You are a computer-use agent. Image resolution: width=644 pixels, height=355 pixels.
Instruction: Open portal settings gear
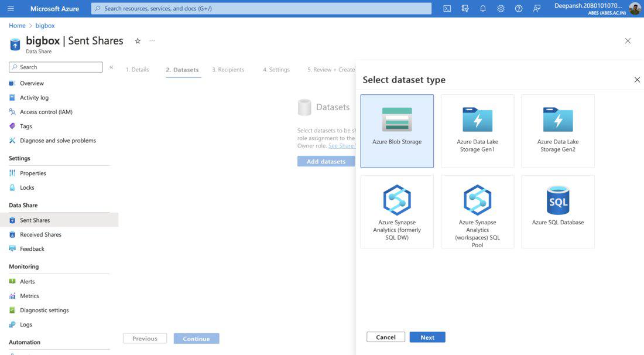pos(501,8)
